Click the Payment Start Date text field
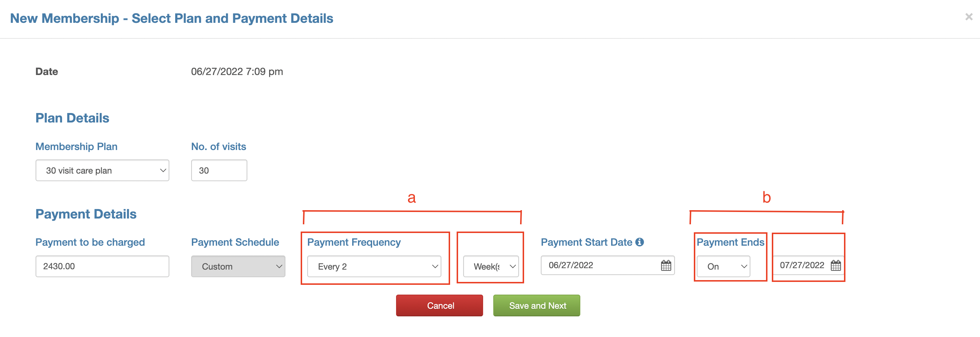The image size is (980, 337). pos(608,265)
